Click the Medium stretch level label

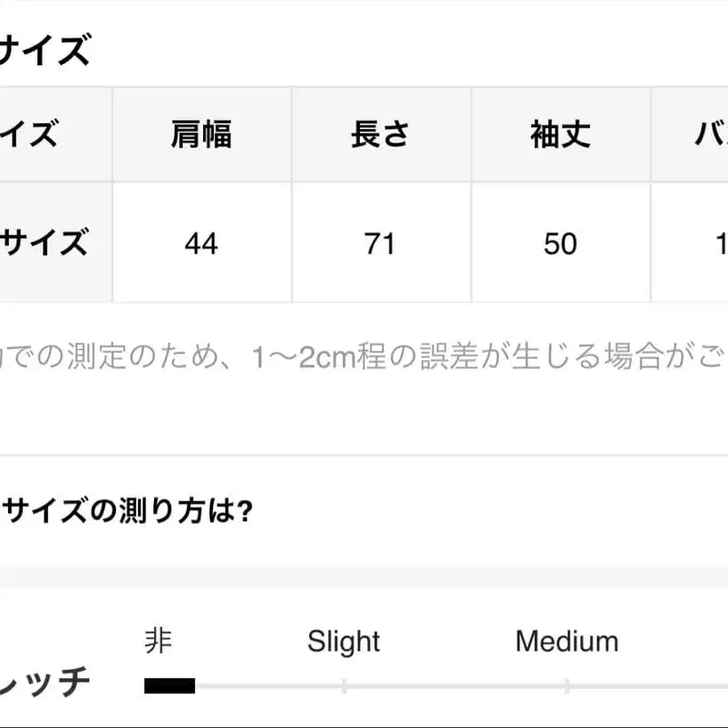click(567, 642)
